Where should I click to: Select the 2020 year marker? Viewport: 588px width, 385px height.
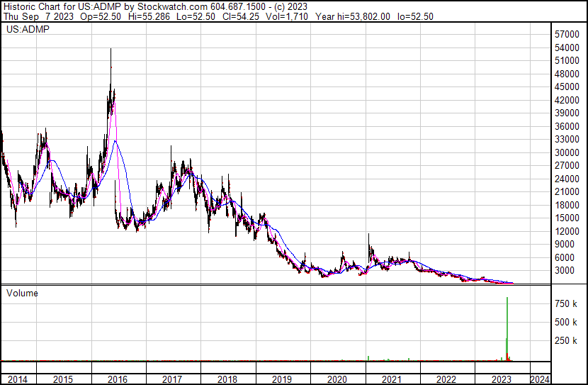coord(336,379)
